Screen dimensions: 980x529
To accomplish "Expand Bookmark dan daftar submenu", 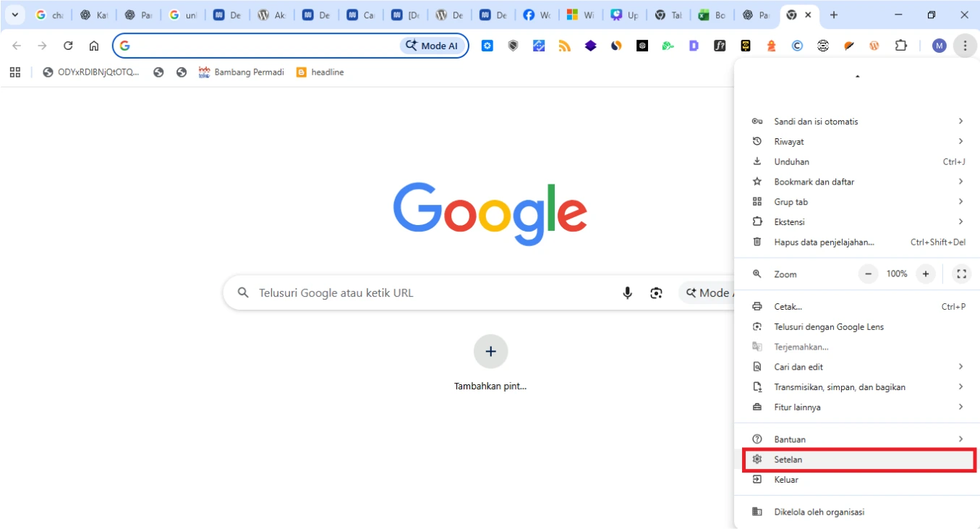I will [x=857, y=182].
